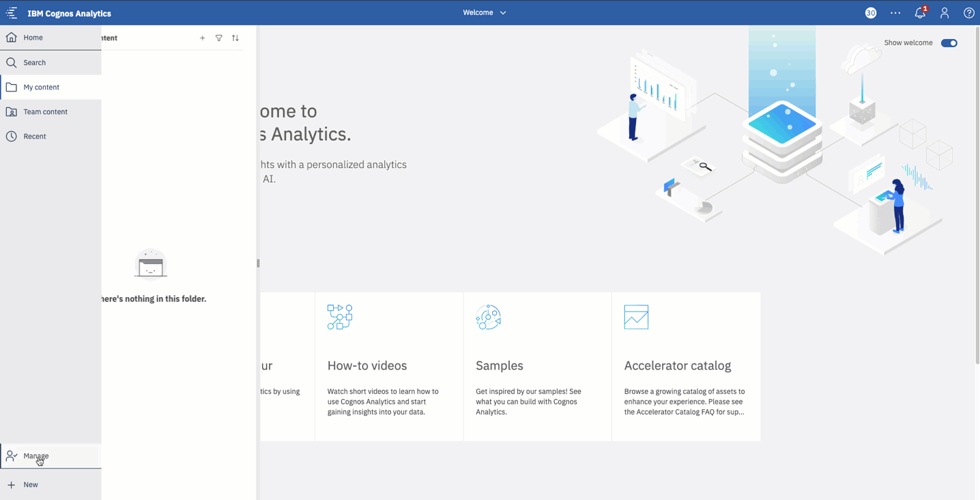This screenshot has height=500, width=980.
Task: Click the Accelerator catalog chart icon
Action: [x=637, y=318]
